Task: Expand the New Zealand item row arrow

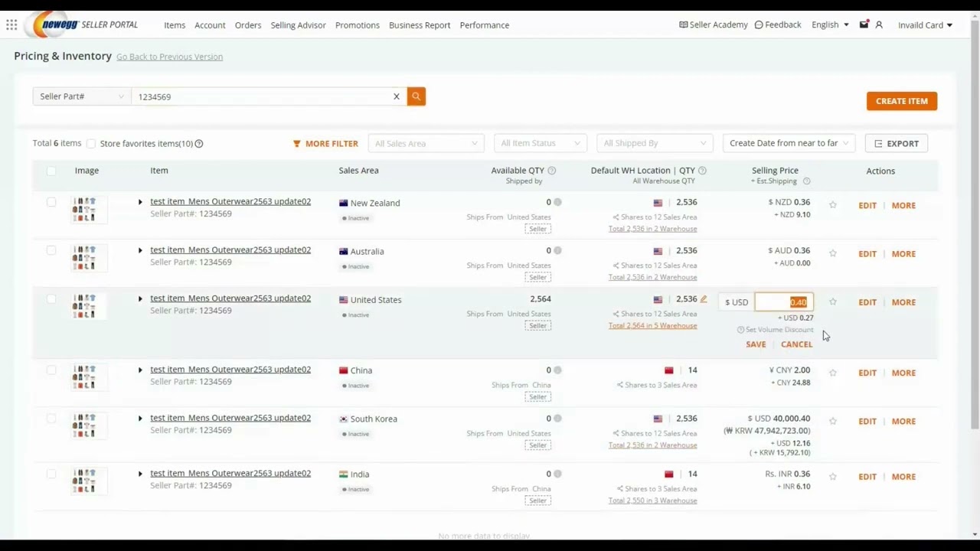Action: (140, 202)
